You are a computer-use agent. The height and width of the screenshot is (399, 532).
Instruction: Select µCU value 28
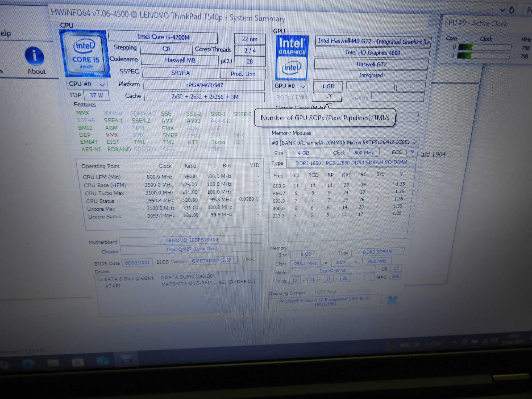pos(250,61)
